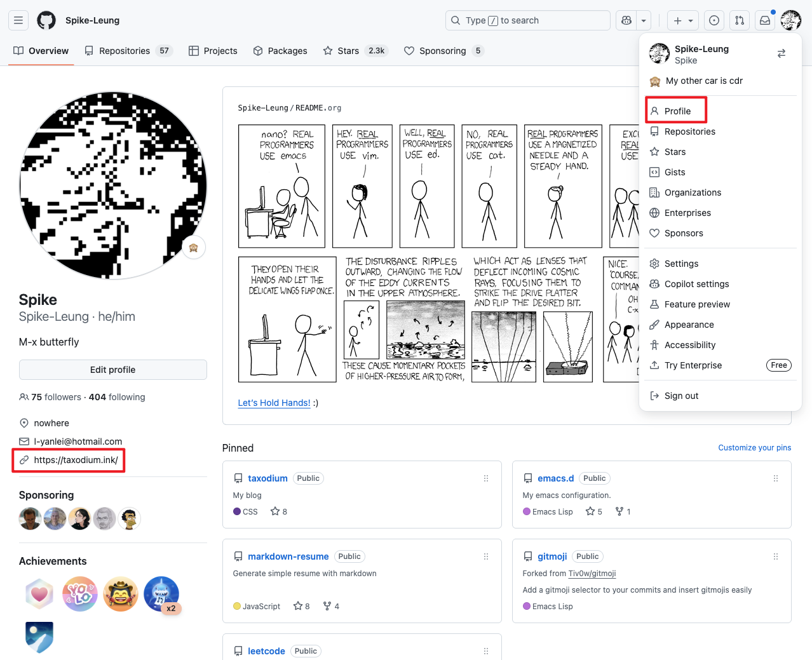The width and height of the screenshot is (812, 660).
Task: Open the issues icon in header
Action: click(x=714, y=20)
